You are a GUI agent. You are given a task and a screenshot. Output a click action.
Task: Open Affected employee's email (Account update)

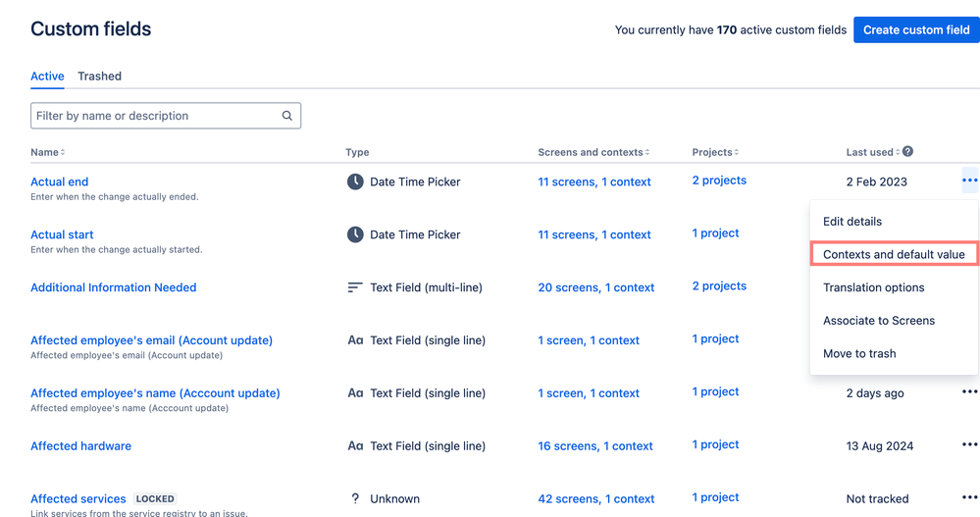[x=151, y=340]
